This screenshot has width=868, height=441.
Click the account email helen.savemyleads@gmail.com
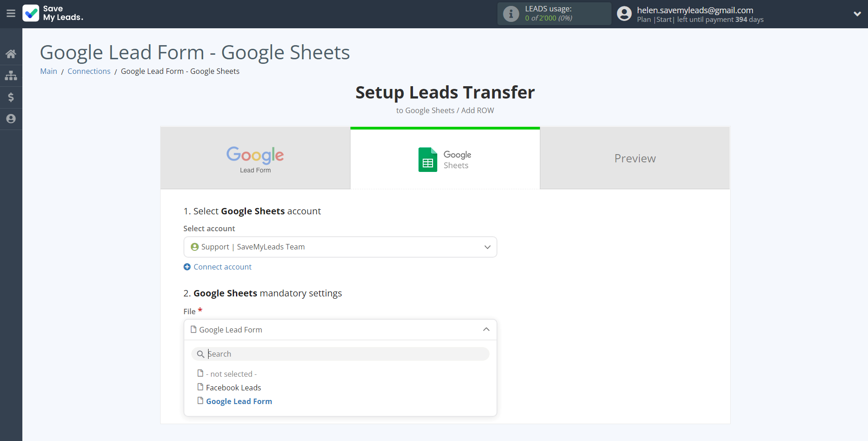(695, 10)
